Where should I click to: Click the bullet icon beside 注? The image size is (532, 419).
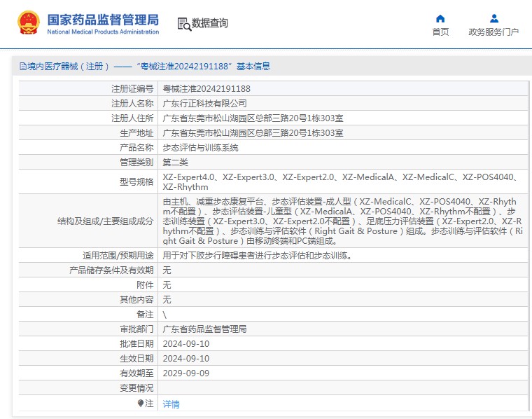[x=141, y=404]
